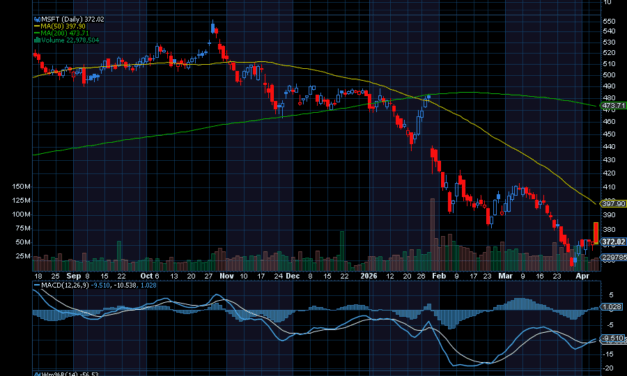This screenshot has width=627, height=376.
Task: Click the 100M volume scale label
Action: pyautogui.click(x=21, y=214)
